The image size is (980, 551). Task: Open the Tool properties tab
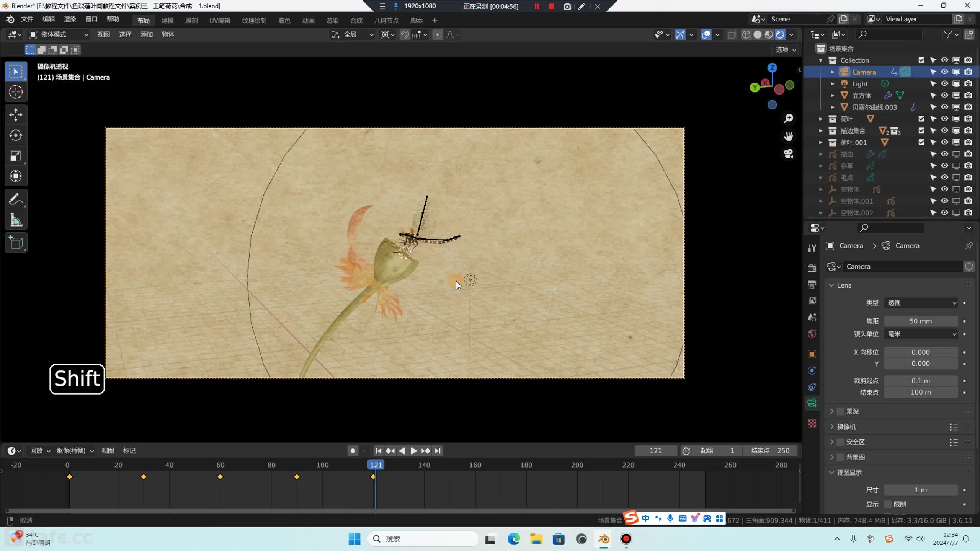click(812, 248)
